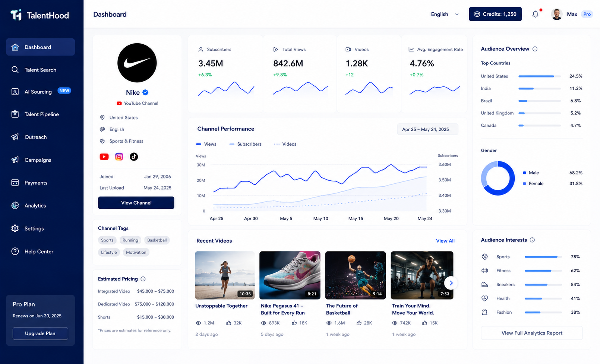
Task: Open The Future of Basketball thumbnail
Action: [x=356, y=275]
